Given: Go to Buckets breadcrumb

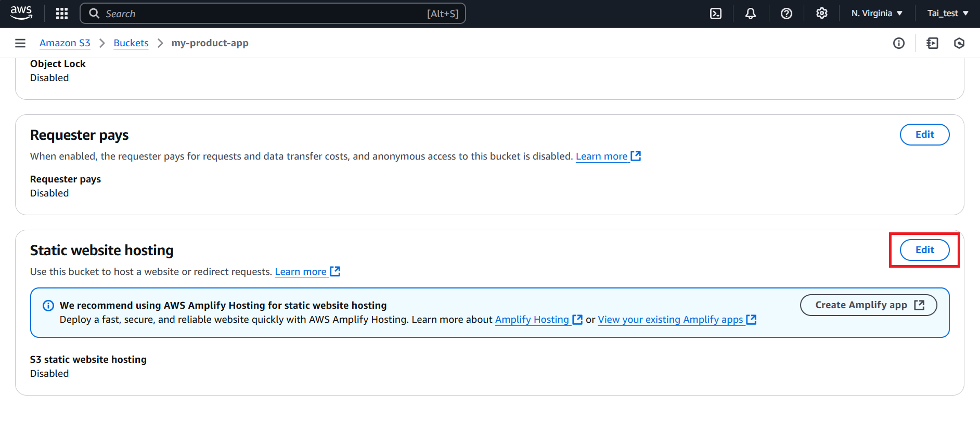Looking at the screenshot, I should click(131, 43).
